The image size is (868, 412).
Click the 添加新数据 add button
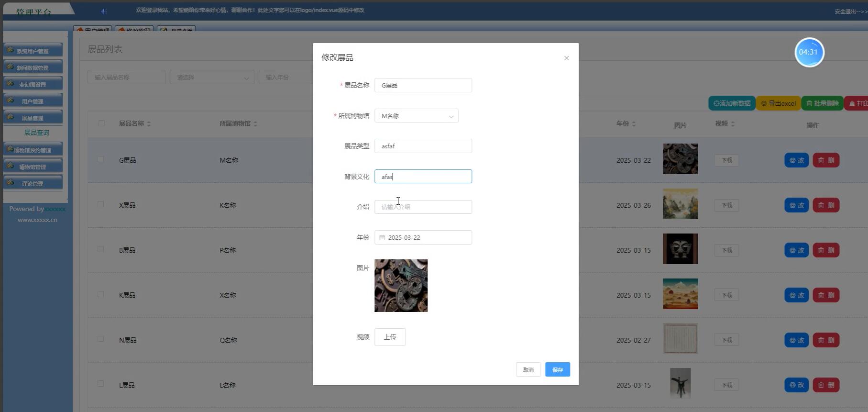(731, 103)
